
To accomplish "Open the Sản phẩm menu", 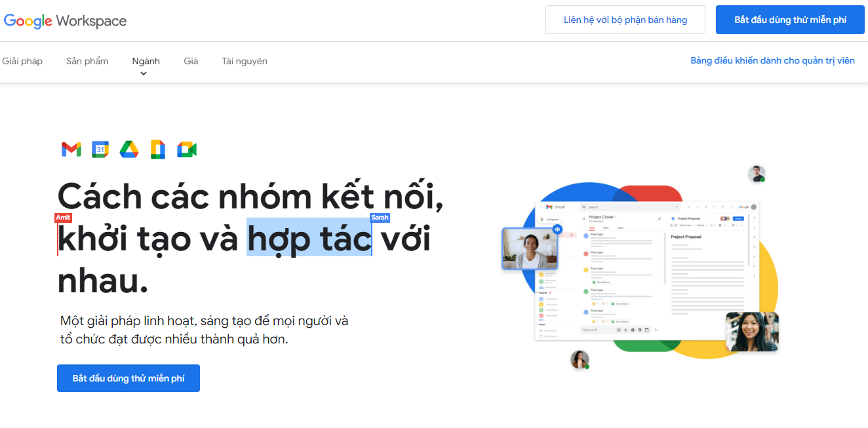I will [x=87, y=61].
